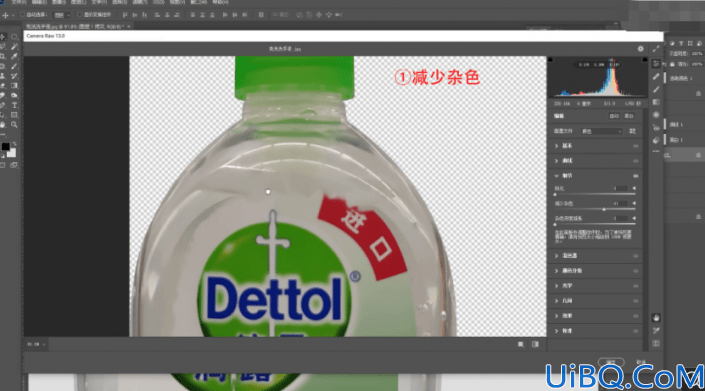
Task: Select the Move tool in Photoshop toolbox
Action: click(x=4, y=37)
